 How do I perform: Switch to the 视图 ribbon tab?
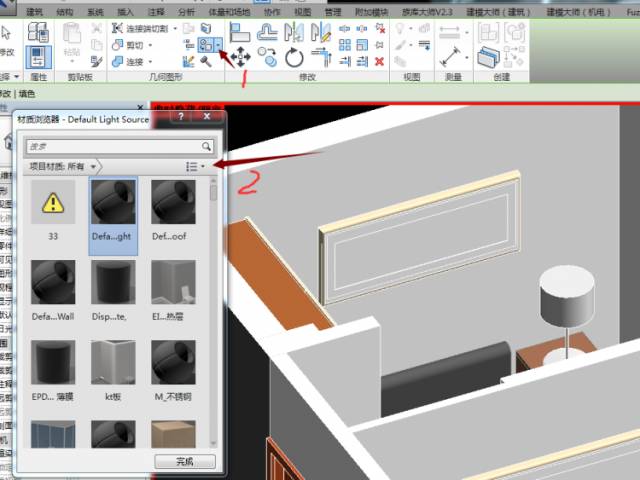coord(302,12)
